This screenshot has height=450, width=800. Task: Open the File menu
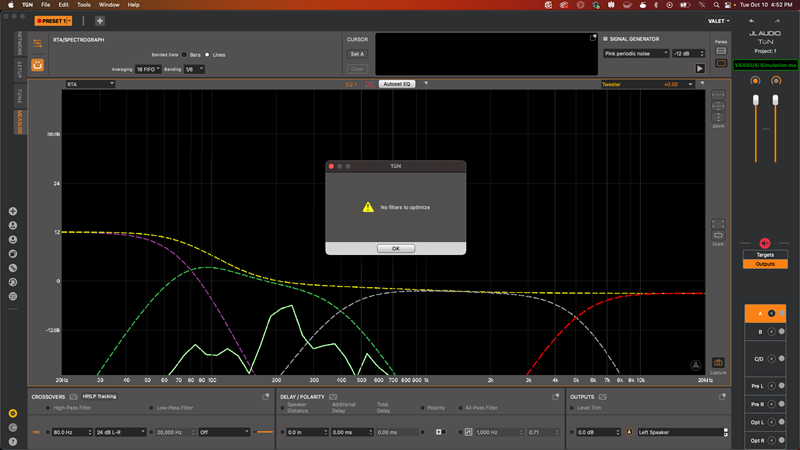point(45,5)
